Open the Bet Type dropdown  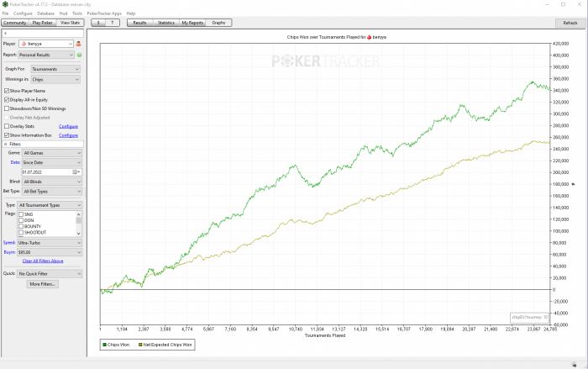[52, 192]
